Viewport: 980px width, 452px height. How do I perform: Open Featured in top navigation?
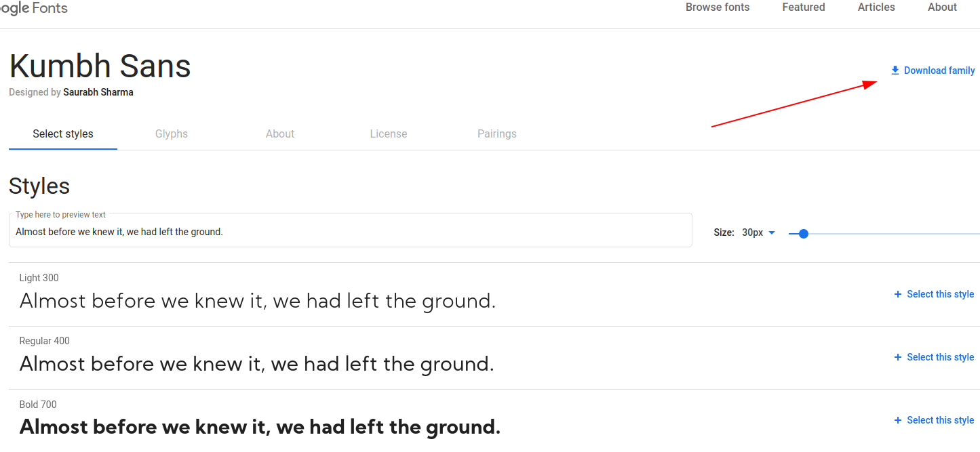coord(804,7)
